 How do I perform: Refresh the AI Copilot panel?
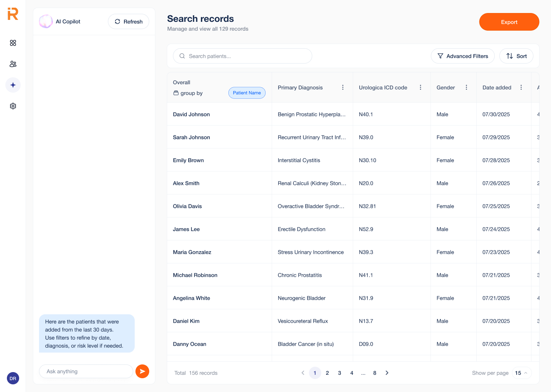pyautogui.click(x=129, y=22)
